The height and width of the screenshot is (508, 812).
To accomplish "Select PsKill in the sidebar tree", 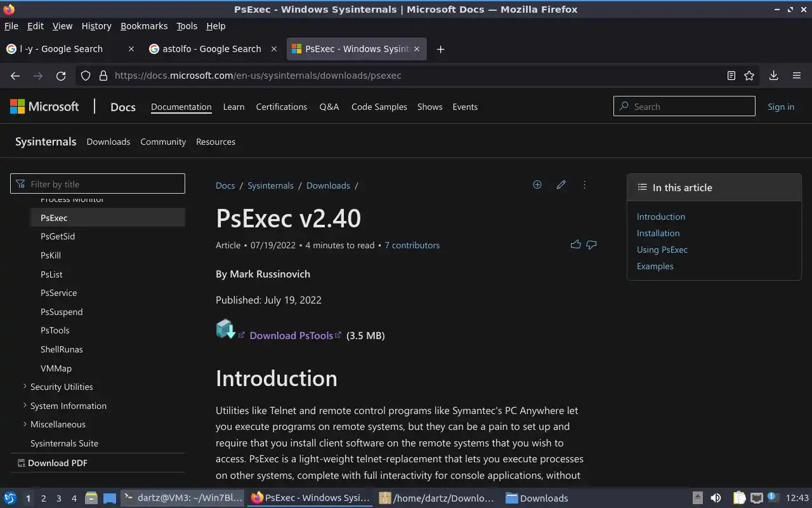I will coord(51,255).
